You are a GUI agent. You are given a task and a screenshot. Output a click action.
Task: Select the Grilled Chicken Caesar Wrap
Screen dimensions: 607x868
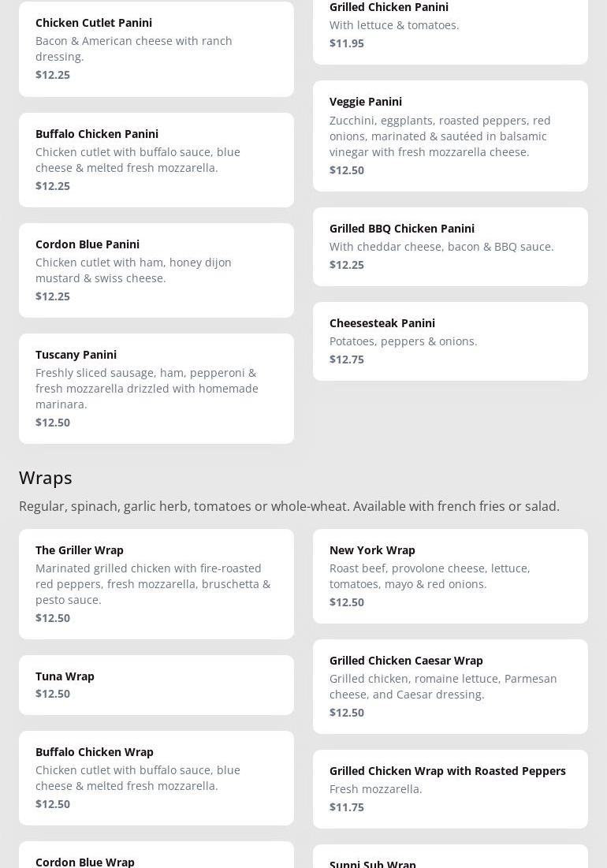[450, 687]
